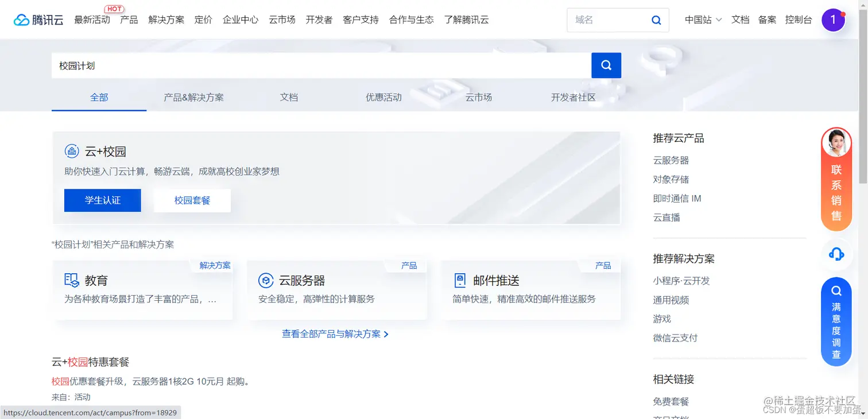Click the blue search button for 校园计划

coord(606,65)
